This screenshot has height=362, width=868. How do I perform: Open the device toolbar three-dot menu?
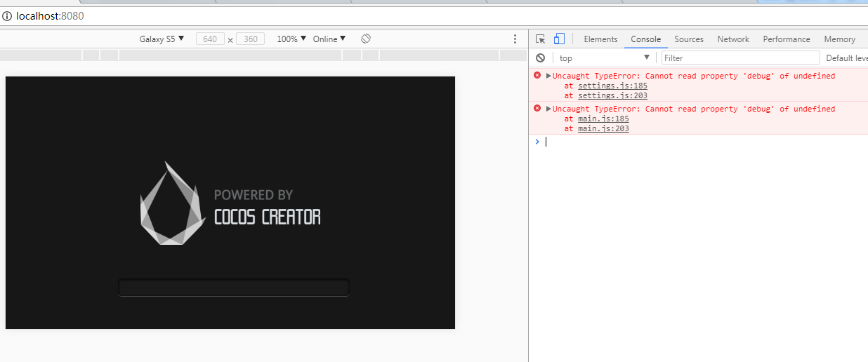click(515, 39)
